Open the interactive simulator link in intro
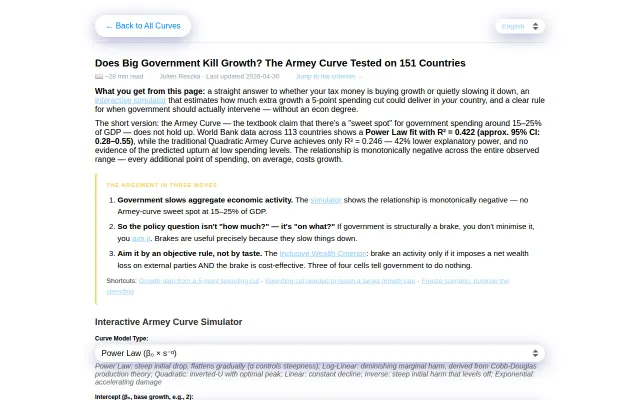 131,100
